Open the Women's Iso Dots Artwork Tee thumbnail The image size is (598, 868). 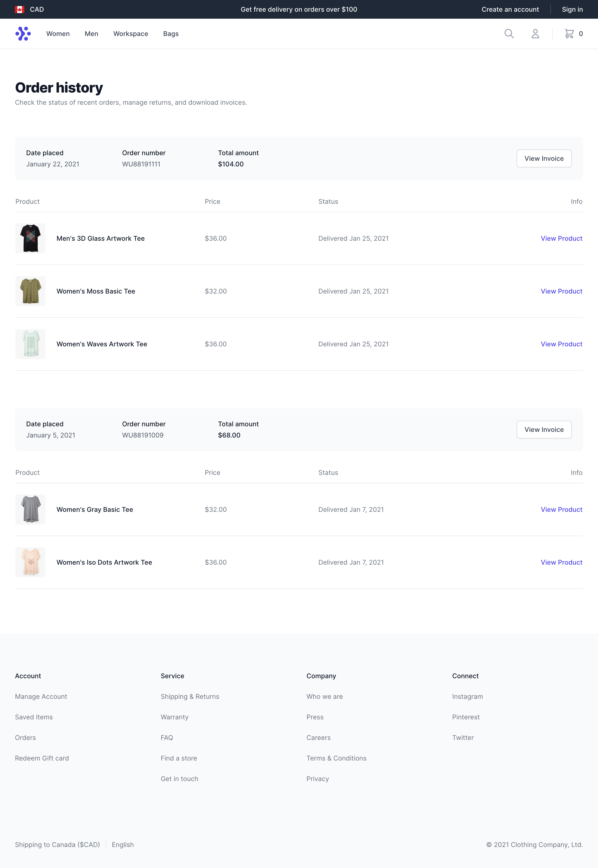30,562
